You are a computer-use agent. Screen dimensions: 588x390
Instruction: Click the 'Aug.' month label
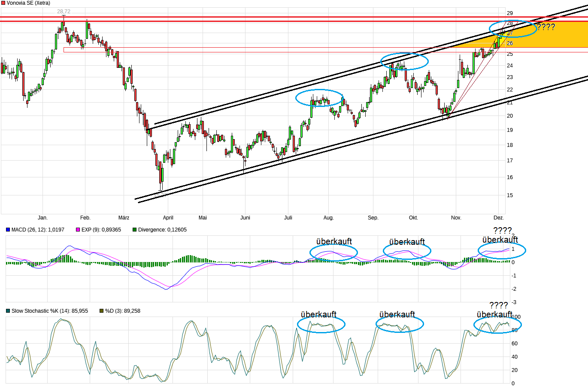328,218
